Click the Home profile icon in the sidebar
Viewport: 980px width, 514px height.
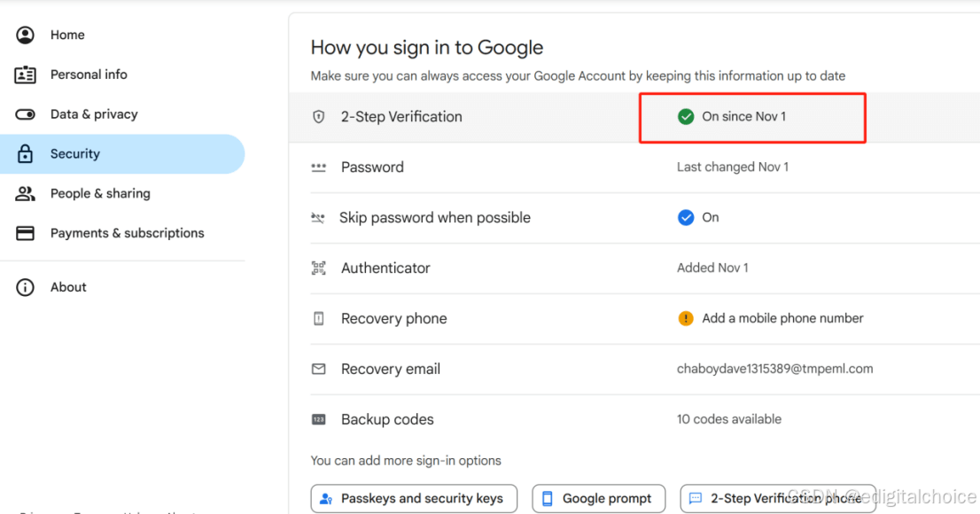25,35
